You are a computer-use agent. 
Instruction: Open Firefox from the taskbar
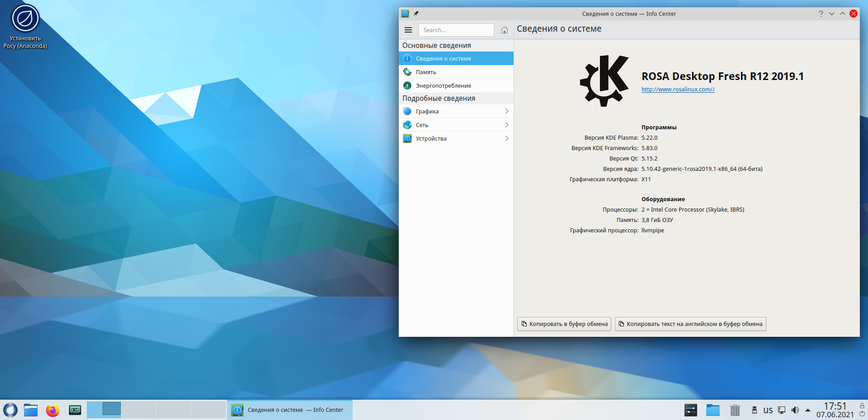point(53,410)
